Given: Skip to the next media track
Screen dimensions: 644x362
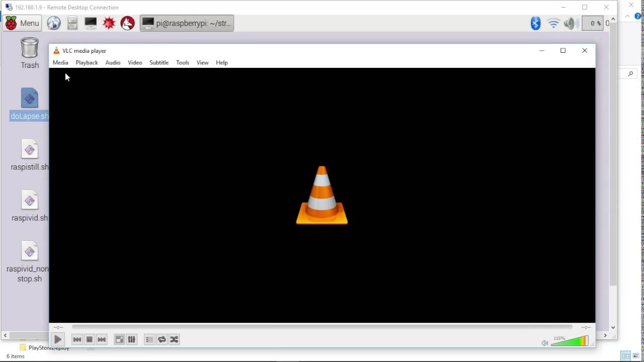Looking at the screenshot, I should click(102, 340).
